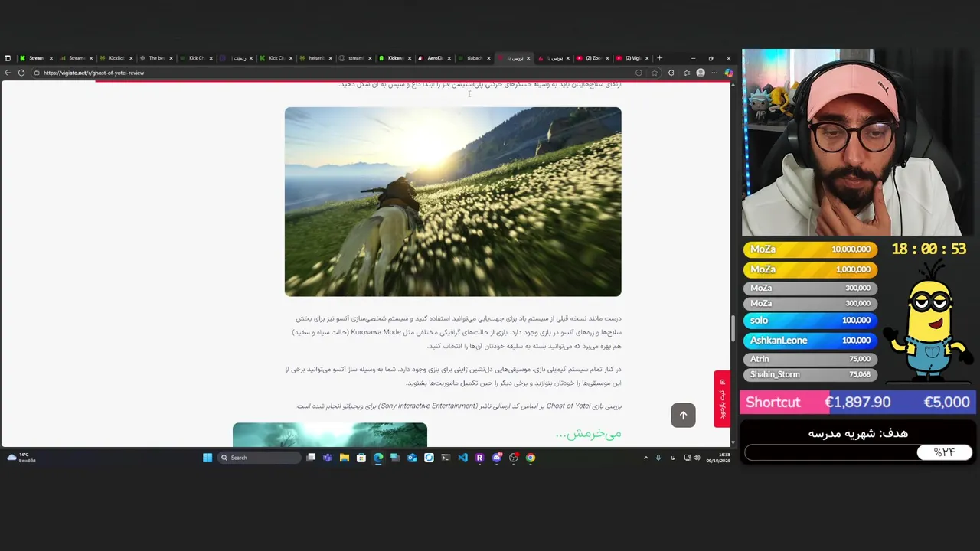
Task: Open Discord from the taskbar
Action: pos(497,458)
